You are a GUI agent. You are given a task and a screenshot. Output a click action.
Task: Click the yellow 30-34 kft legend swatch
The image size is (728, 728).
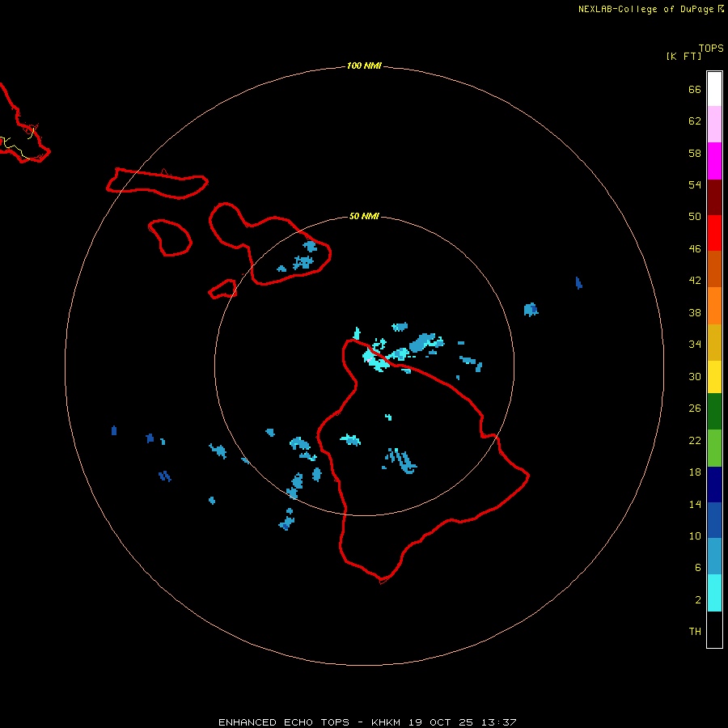714,376
